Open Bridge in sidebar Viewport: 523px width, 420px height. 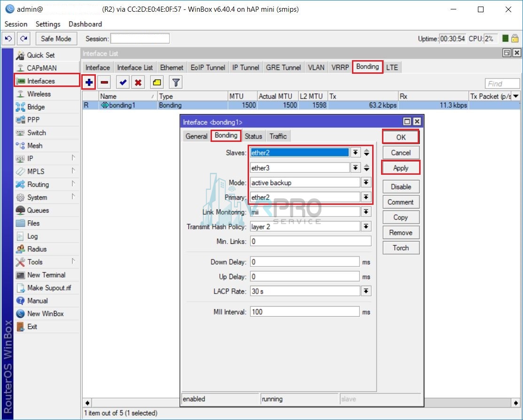(47, 107)
